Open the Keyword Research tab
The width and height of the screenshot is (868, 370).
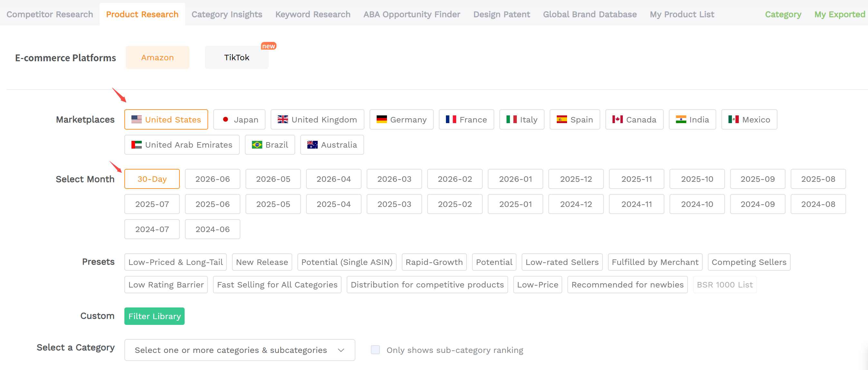[x=313, y=15]
